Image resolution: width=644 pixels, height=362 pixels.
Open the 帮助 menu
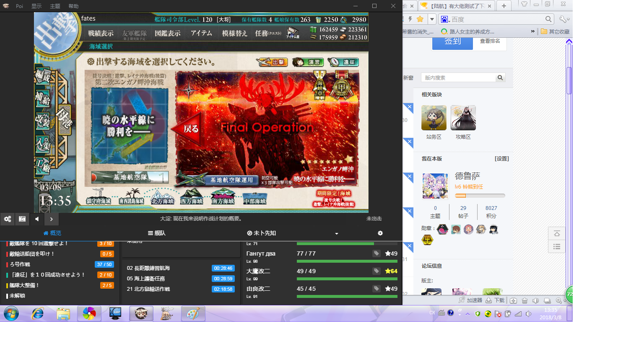73,6
